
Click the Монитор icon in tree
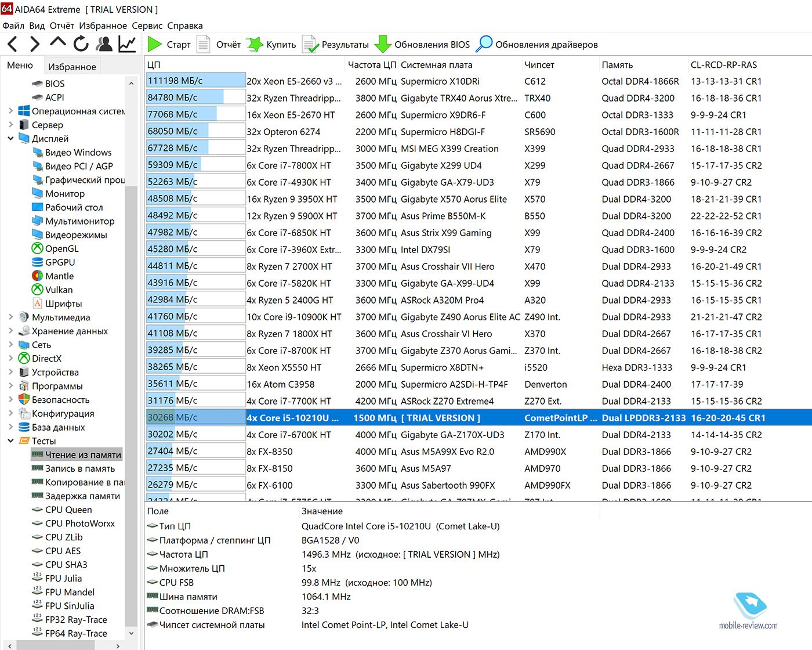38,194
